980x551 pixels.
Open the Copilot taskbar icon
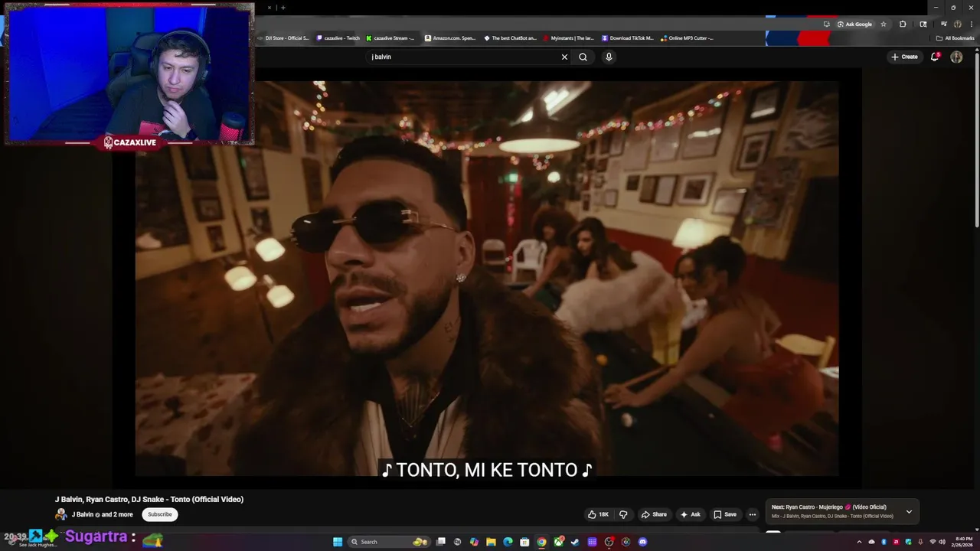pyautogui.click(x=474, y=542)
